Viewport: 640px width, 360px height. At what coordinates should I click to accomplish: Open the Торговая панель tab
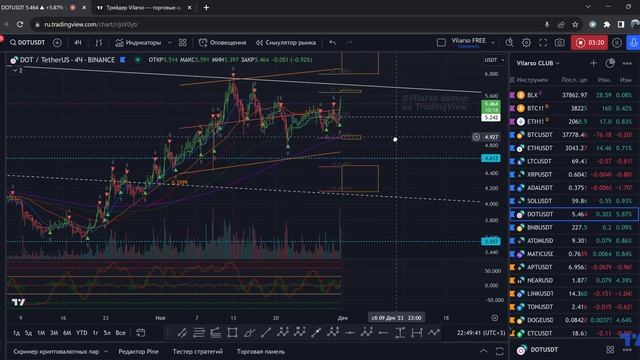pyautogui.click(x=261, y=351)
